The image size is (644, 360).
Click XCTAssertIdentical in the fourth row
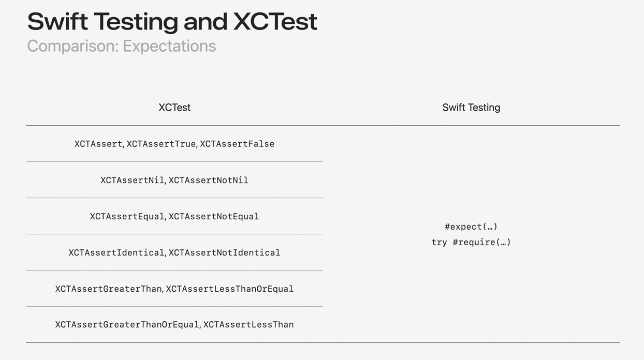116,252
